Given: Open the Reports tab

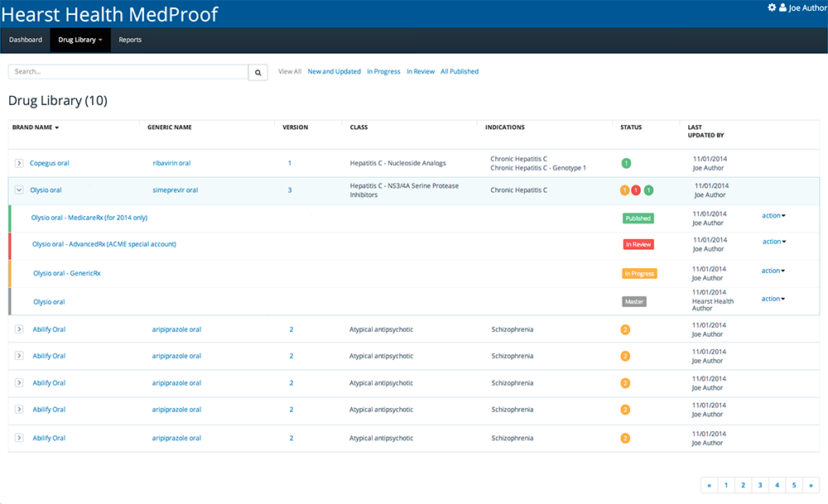Looking at the screenshot, I should 130,40.
